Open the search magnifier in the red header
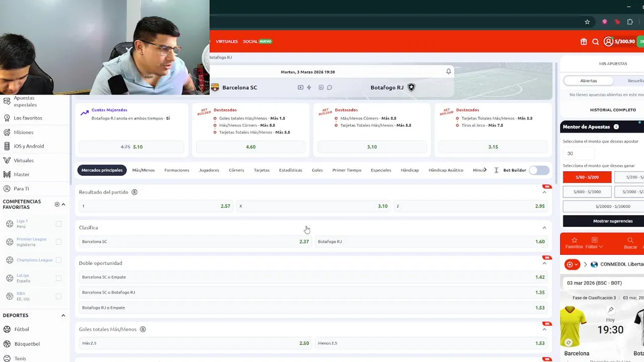 click(596, 42)
